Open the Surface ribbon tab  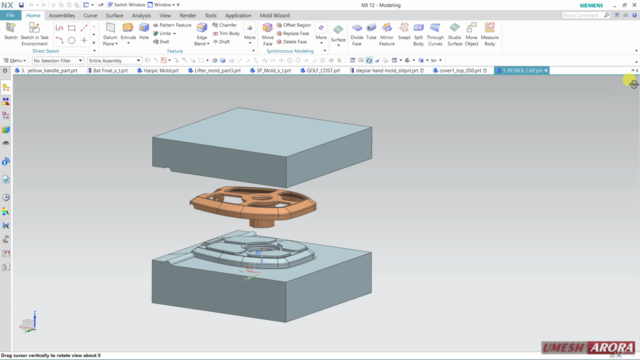114,16
